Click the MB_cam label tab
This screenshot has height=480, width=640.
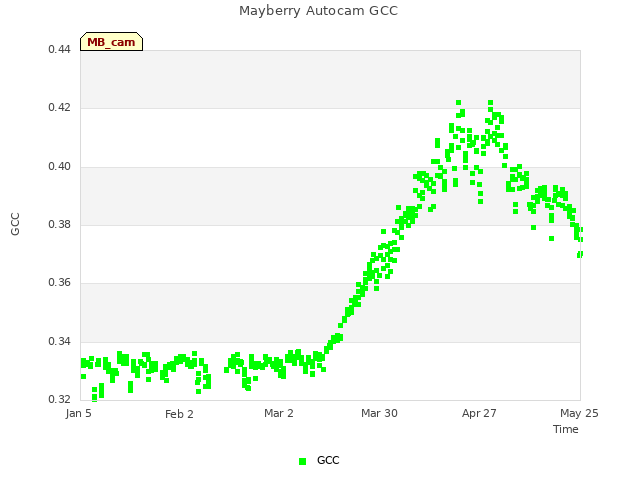tap(111, 42)
